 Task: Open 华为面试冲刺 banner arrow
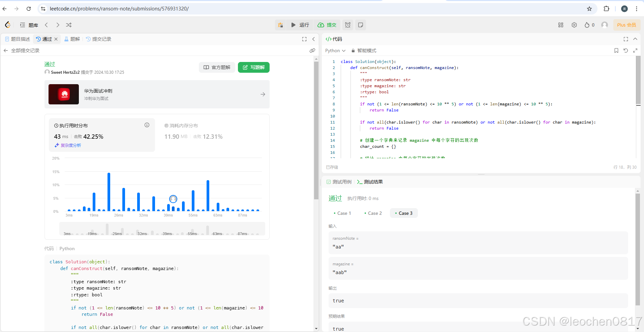coord(263,94)
